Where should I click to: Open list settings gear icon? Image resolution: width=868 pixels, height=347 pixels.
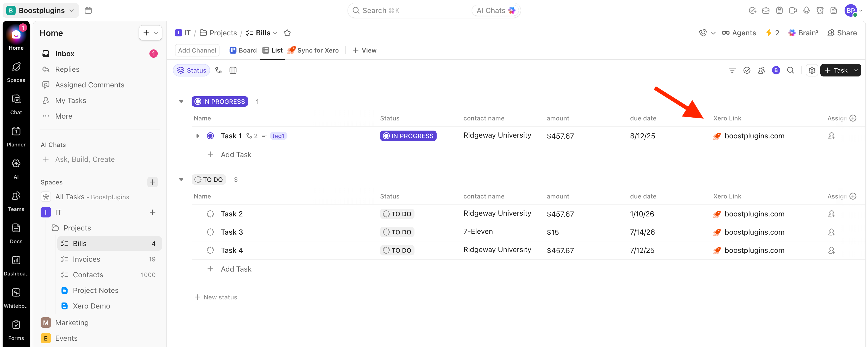tap(812, 70)
